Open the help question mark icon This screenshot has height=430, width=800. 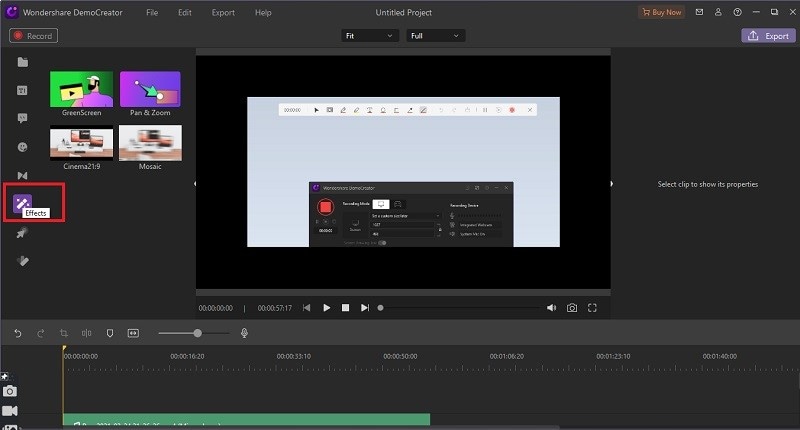(x=737, y=12)
